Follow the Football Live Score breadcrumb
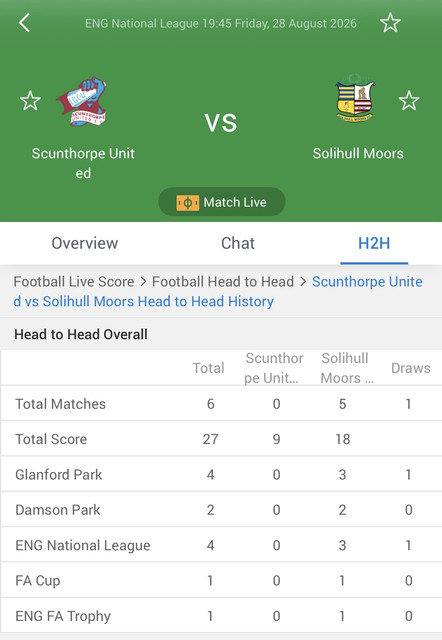The width and height of the screenshot is (442, 640). tap(74, 282)
